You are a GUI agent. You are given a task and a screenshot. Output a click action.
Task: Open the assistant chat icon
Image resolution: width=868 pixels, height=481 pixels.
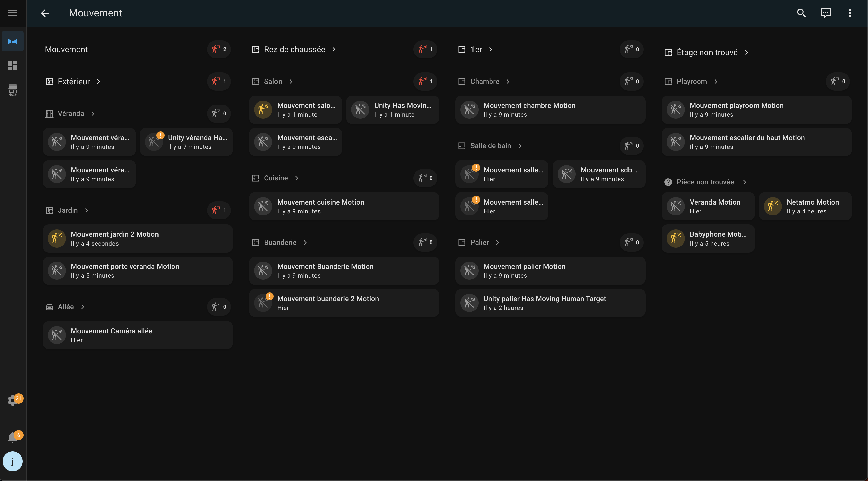point(825,13)
